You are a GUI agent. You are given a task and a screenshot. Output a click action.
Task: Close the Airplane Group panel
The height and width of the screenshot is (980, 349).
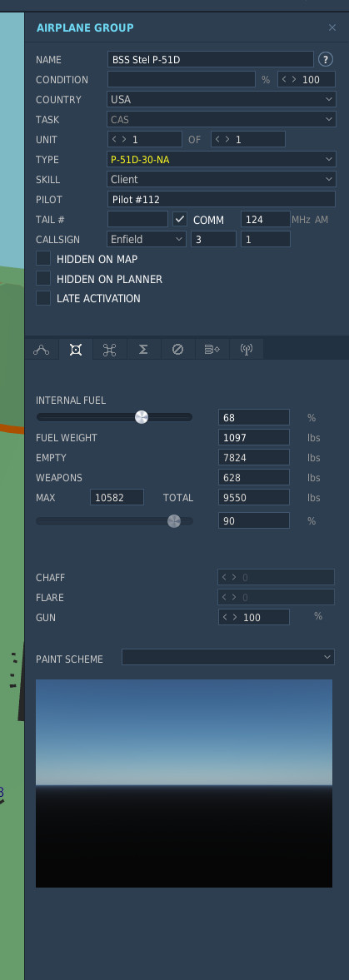click(332, 27)
